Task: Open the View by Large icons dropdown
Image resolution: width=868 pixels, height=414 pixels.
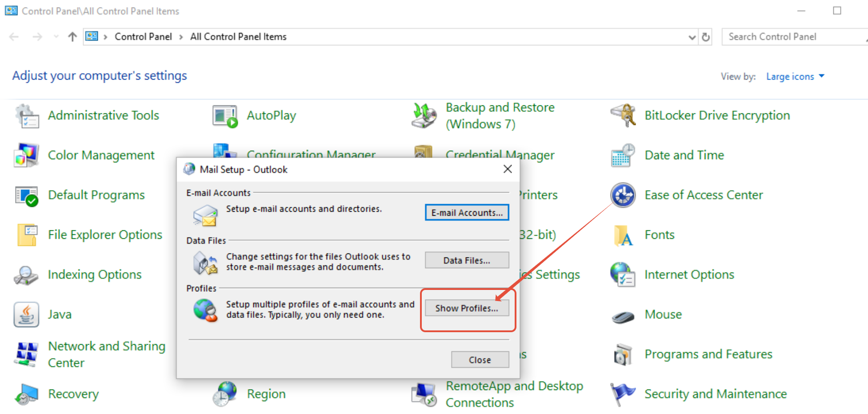Action: click(795, 76)
